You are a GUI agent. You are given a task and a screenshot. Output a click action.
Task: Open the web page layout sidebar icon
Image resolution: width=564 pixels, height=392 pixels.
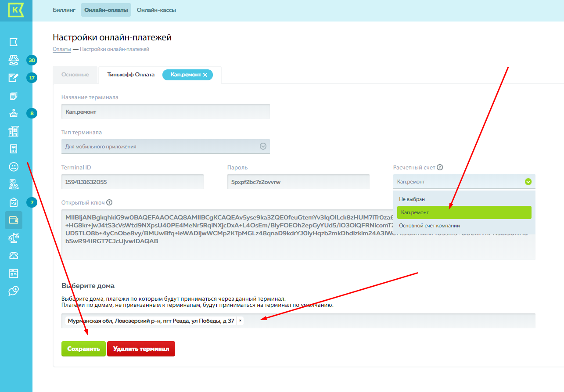point(14,273)
